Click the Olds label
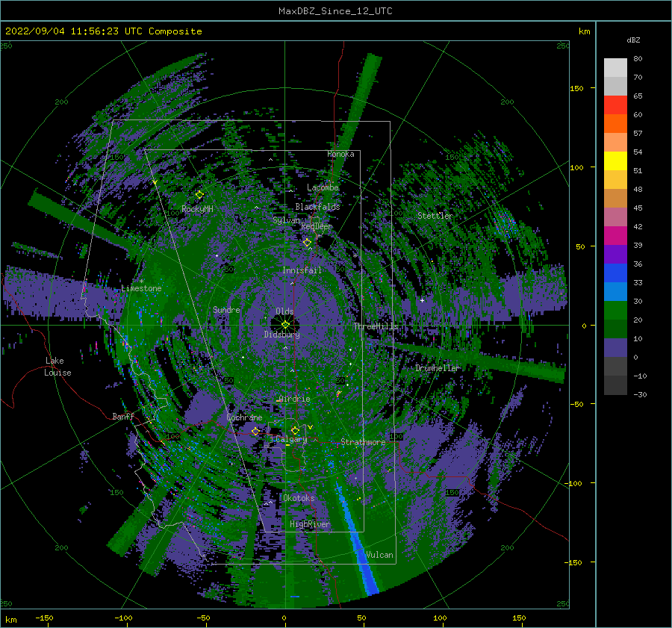This screenshot has height=628, width=672. point(284,311)
